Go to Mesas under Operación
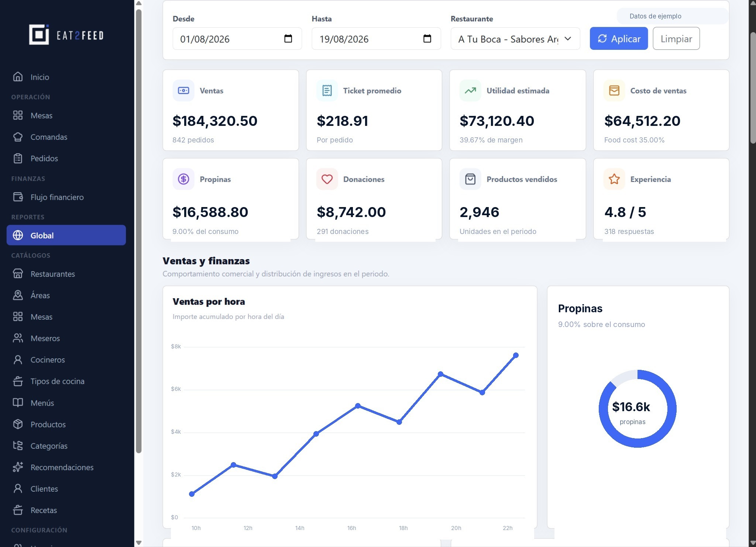Viewport: 756px width, 547px height. tap(41, 116)
